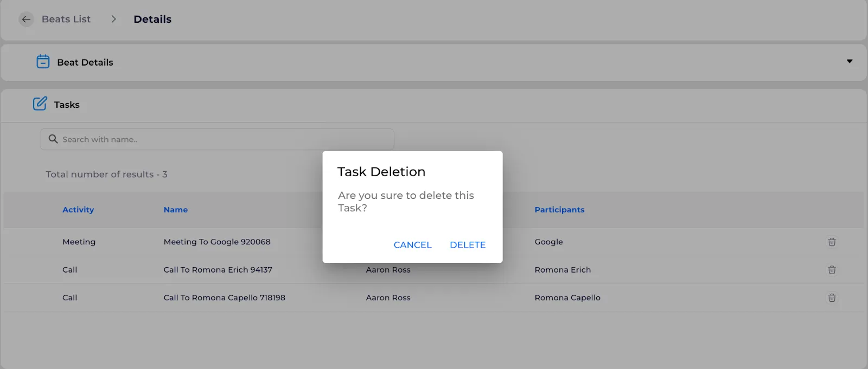Screen dimensions: 868x369
Task: Click the Beat Details calendar icon
Action: coord(43,62)
